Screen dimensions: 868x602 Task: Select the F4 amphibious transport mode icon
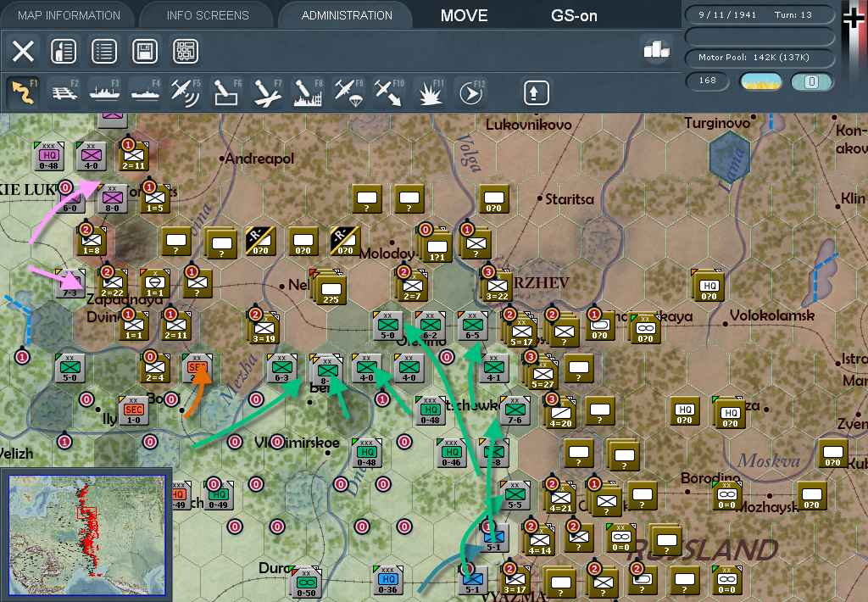pos(146,92)
